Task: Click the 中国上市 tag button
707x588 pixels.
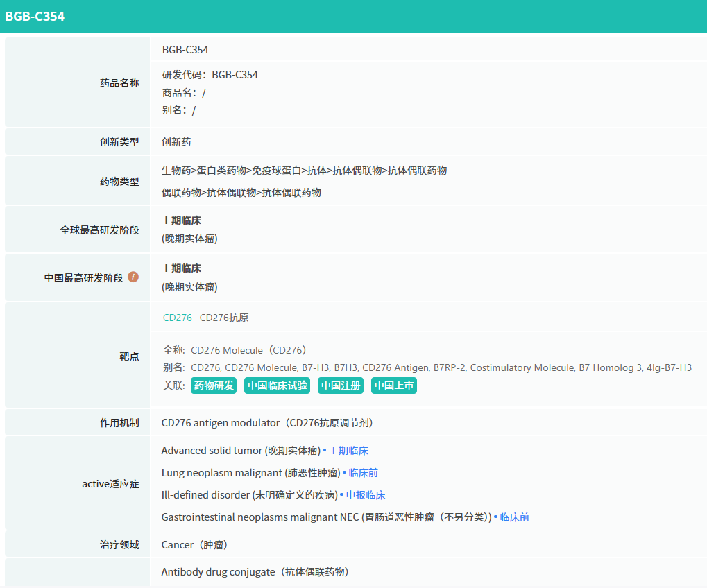Action: (x=394, y=386)
